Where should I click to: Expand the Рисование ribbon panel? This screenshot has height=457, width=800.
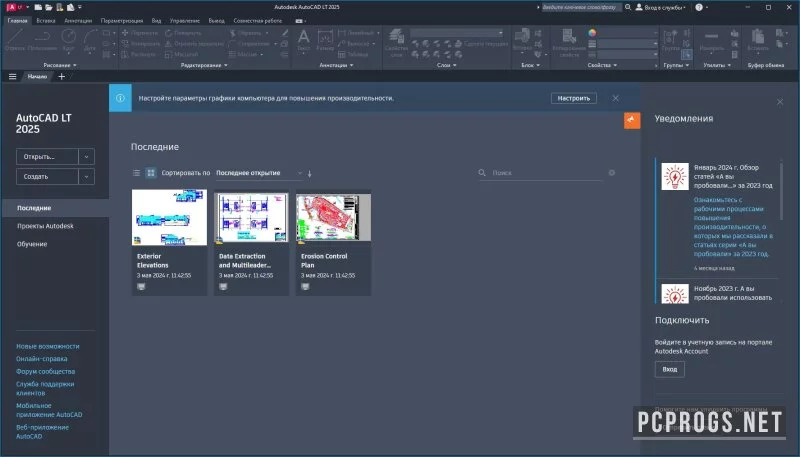(x=60, y=65)
